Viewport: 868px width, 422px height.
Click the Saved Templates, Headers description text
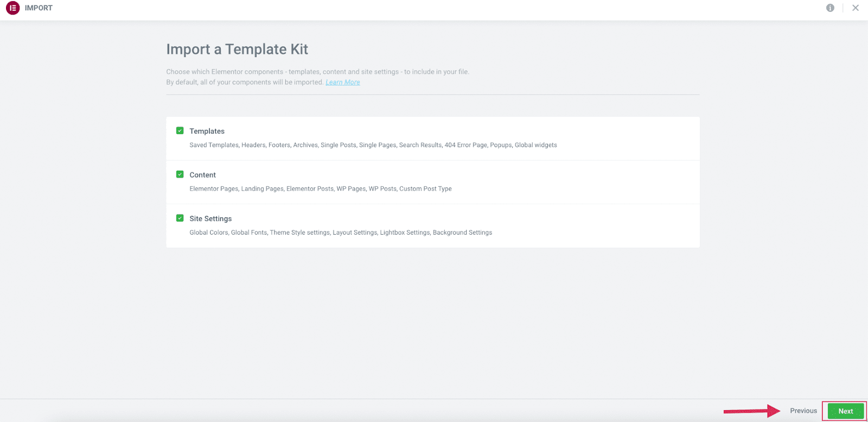pos(373,145)
